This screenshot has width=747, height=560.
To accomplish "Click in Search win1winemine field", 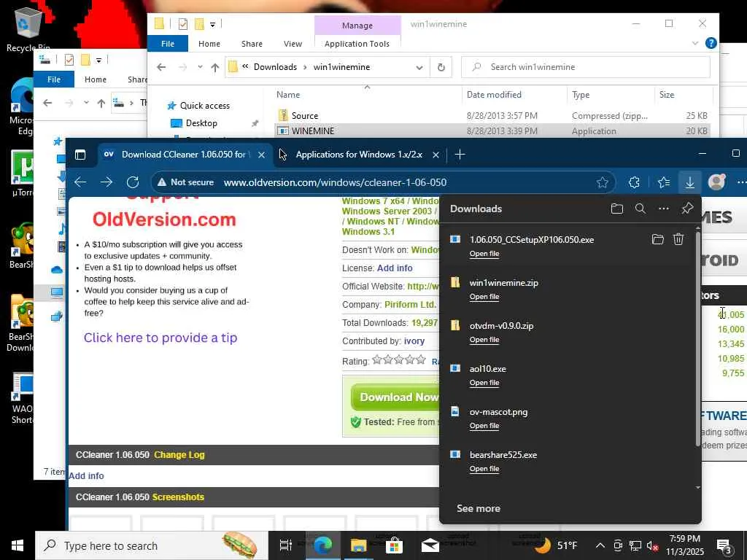I will (x=586, y=67).
